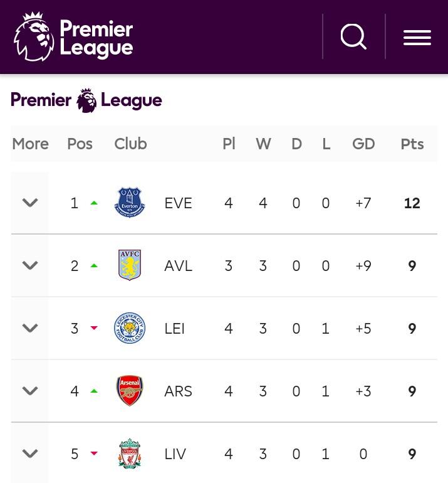Click the Arsenal club crest
The width and height of the screenshot is (448, 483).
(130, 391)
